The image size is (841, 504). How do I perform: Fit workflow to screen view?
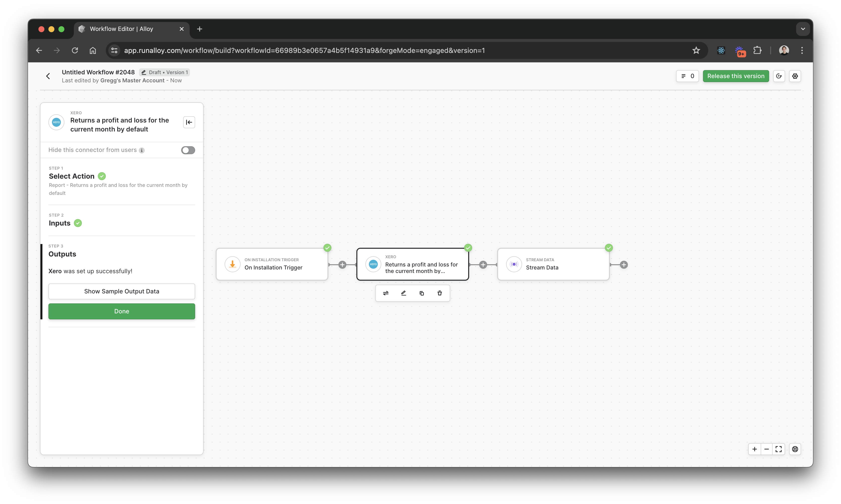tap(779, 449)
